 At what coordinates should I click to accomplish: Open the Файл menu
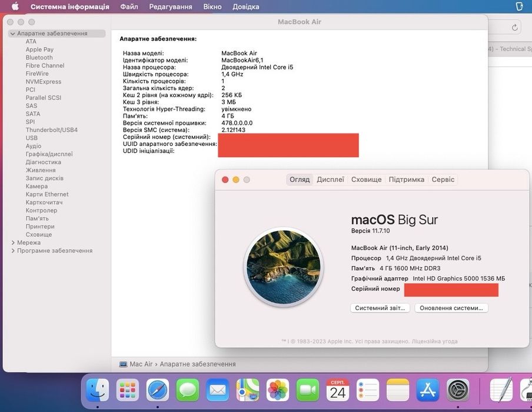(x=129, y=7)
